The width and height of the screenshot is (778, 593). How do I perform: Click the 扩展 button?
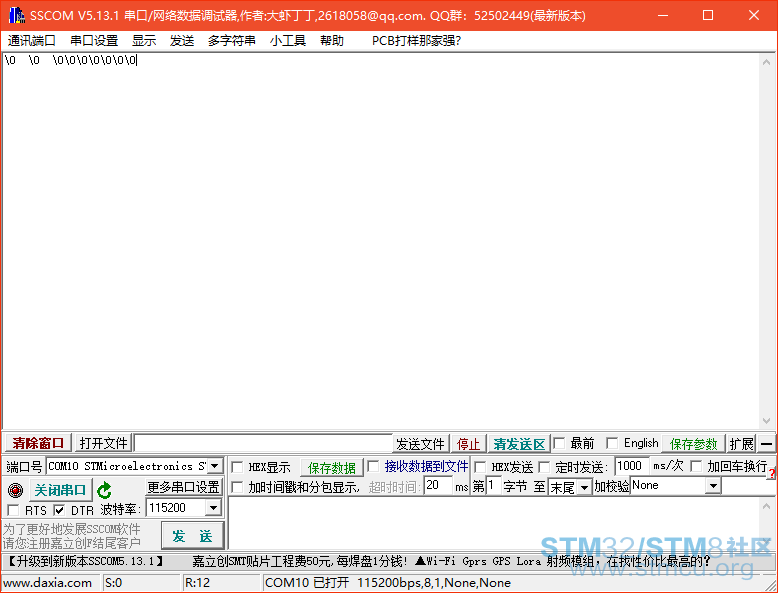coord(741,444)
